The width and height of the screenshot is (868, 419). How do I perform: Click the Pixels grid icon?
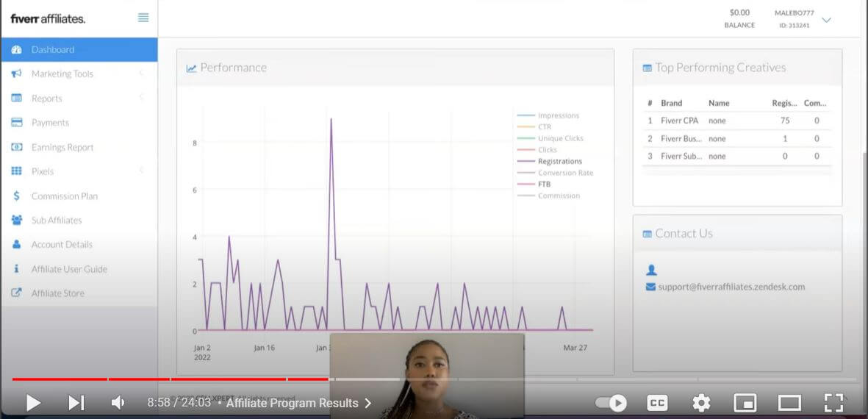[x=17, y=171]
